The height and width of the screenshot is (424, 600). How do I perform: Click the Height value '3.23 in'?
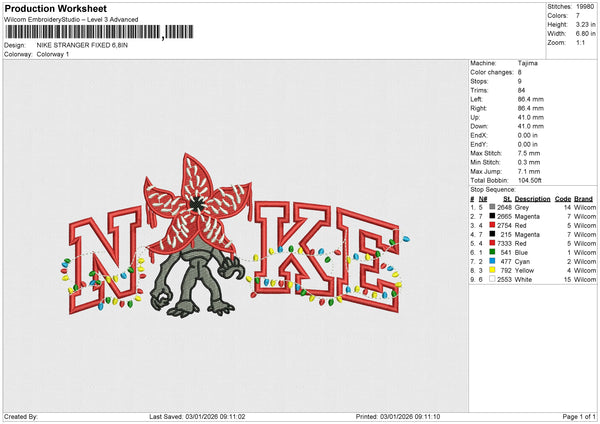[585, 24]
